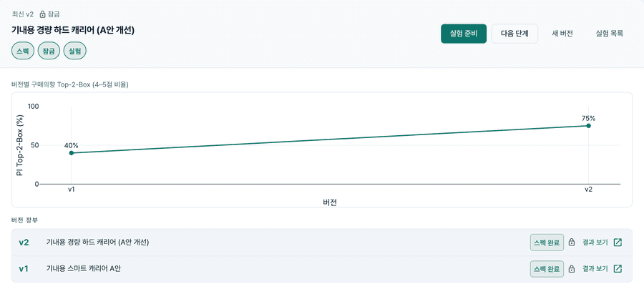Click the v1 x-axis tick label
644x289 pixels.
72,190
